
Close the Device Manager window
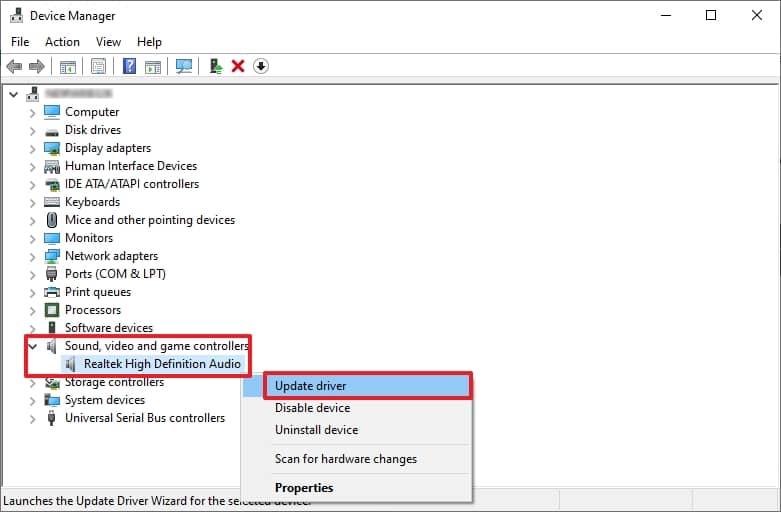click(757, 15)
